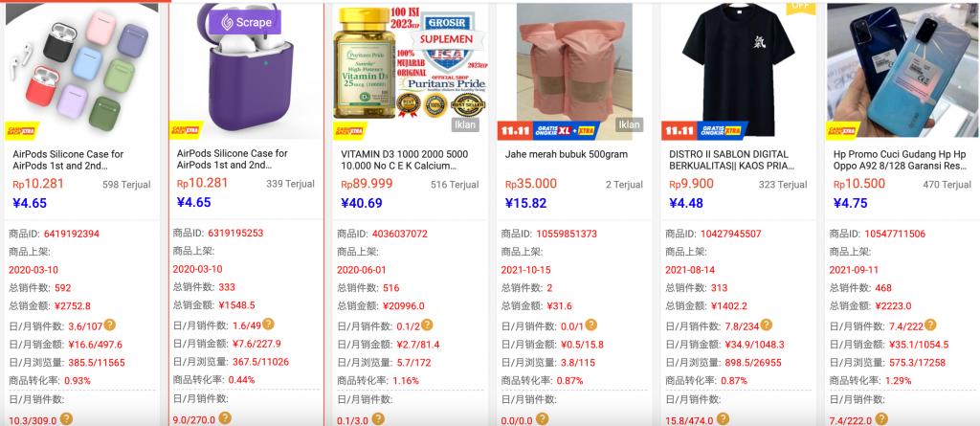This screenshot has width=980, height=426.
Task: Open Hp Promo Cuci Gudang Oppo A92 title
Action: [x=900, y=160]
